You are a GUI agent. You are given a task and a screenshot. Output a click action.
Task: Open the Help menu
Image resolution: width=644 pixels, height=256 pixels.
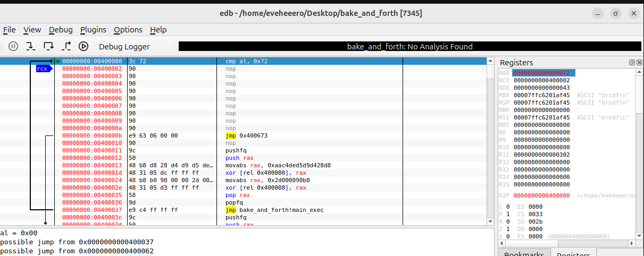click(x=158, y=30)
